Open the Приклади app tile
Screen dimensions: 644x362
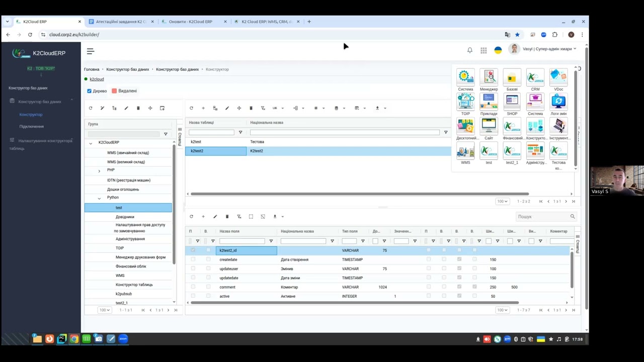pos(489,105)
